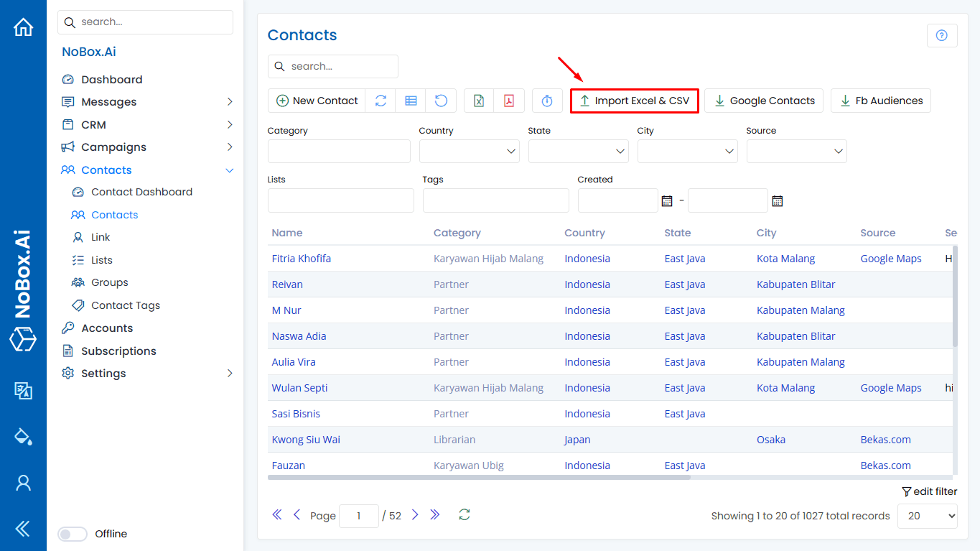This screenshot has width=980, height=551.
Task: Click the horizontal table scrollbar
Action: (479, 477)
